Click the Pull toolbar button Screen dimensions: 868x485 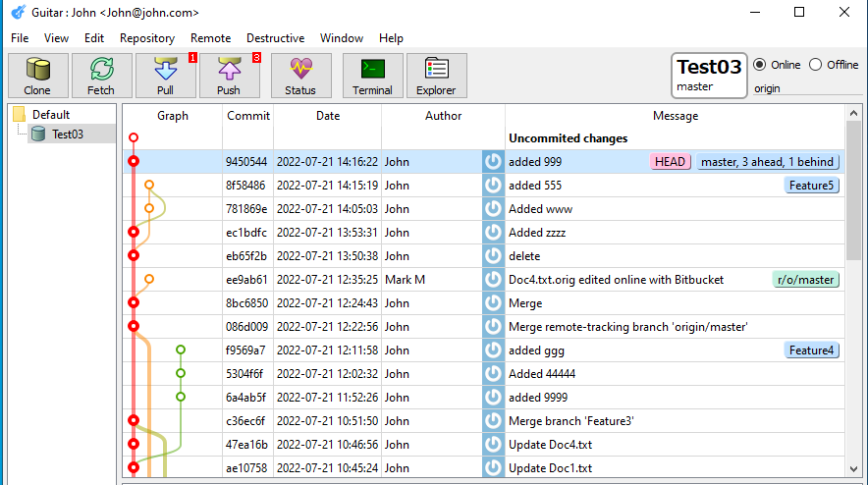[166, 76]
